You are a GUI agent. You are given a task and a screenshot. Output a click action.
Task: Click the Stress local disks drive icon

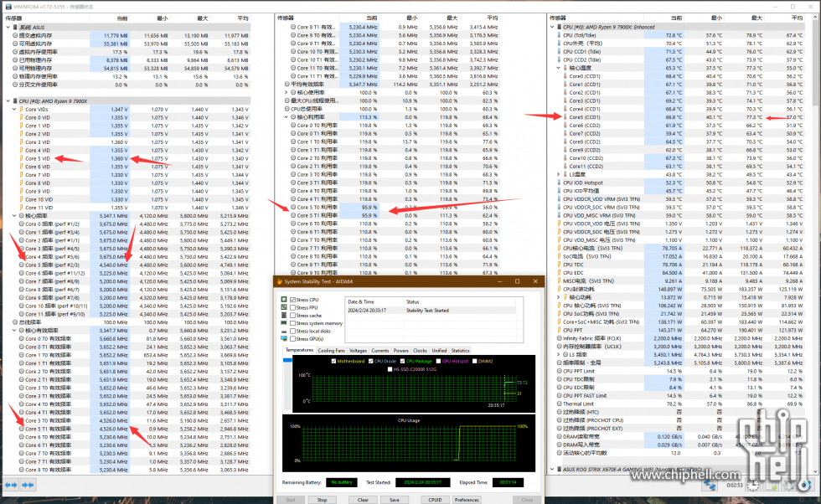284,331
